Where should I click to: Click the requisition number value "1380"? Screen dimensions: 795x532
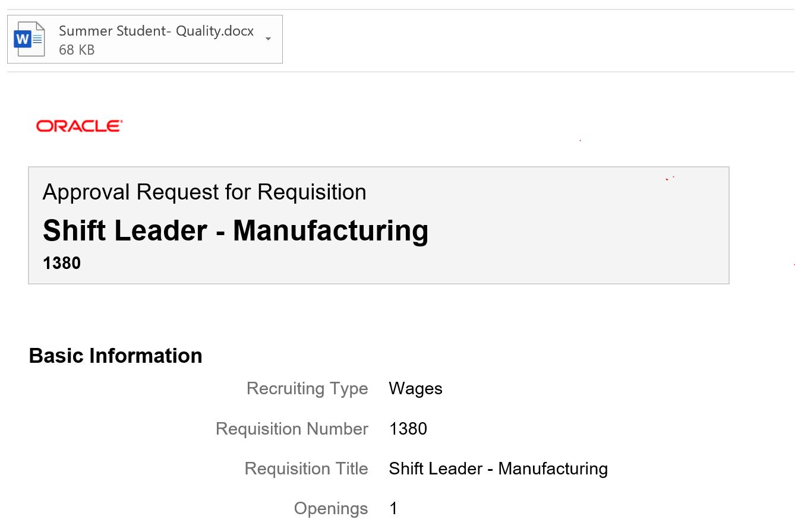[x=409, y=429]
